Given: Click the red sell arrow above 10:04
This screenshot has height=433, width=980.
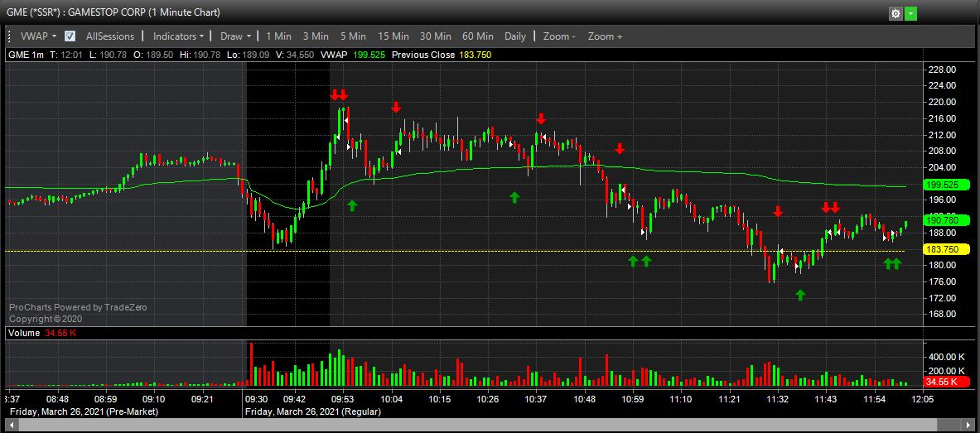Looking at the screenshot, I should tap(396, 108).
